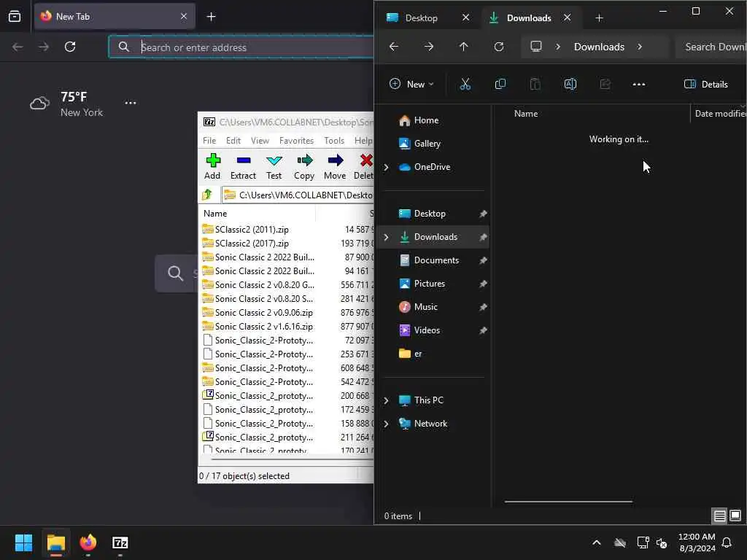Open the notifications bell
This screenshot has height=560, width=747.
point(727,542)
